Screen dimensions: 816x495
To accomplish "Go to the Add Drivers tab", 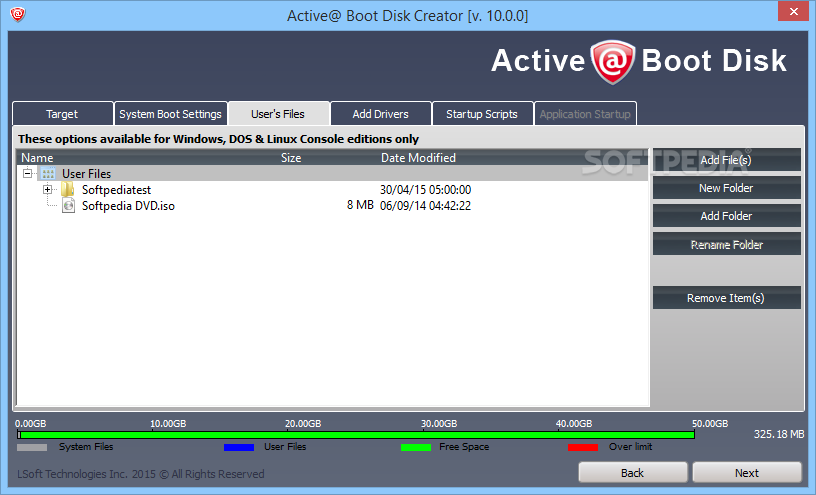I will [380, 113].
